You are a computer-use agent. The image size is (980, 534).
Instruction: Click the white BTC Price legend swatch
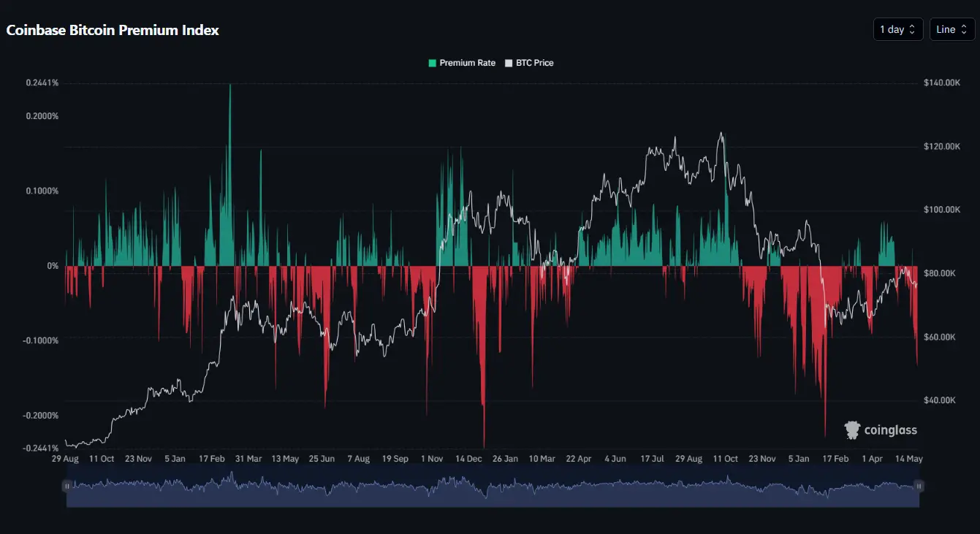(509, 63)
